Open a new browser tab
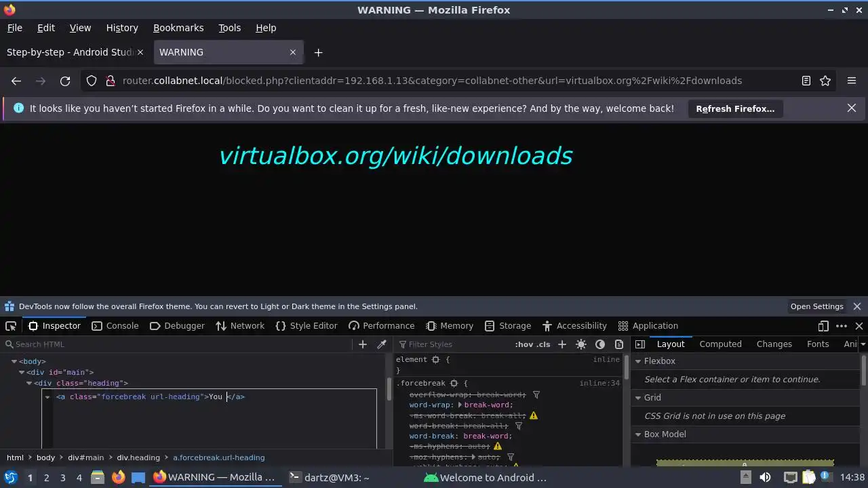Image resolution: width=868 pixels, height=488 pixels. click(318, 52)
